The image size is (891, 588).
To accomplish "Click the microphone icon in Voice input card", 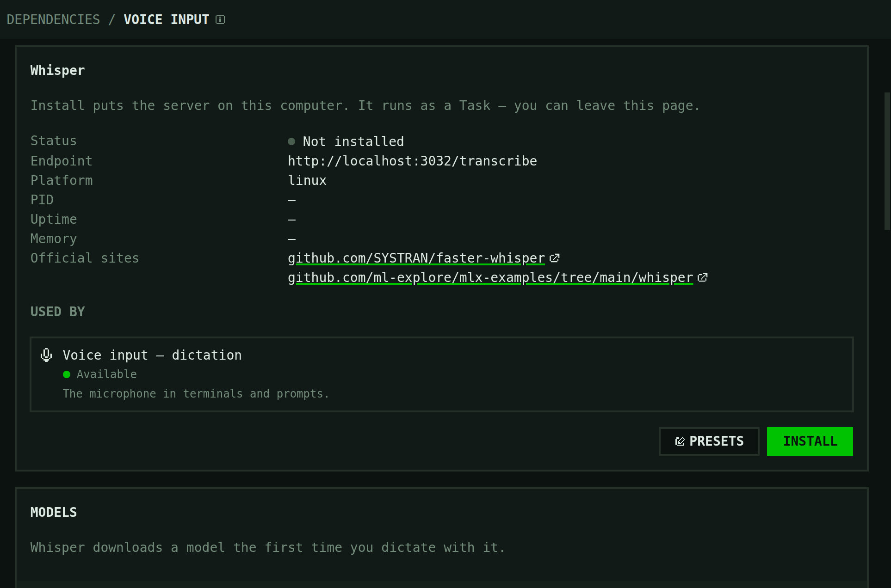I will (x=46, y=355).
